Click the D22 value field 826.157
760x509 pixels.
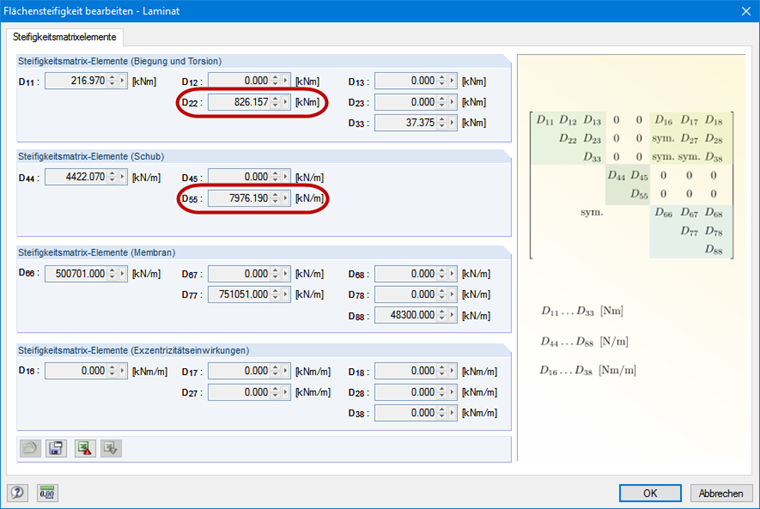[239, 102]
